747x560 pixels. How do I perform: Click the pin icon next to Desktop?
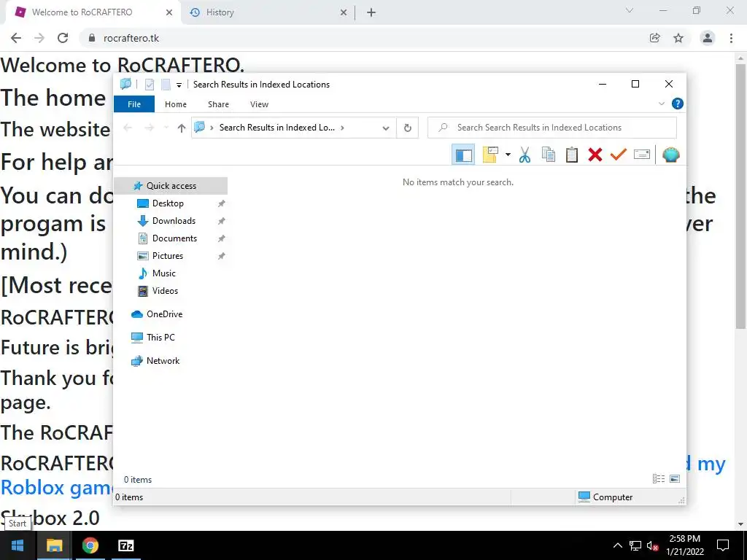[x=221, y=204]
